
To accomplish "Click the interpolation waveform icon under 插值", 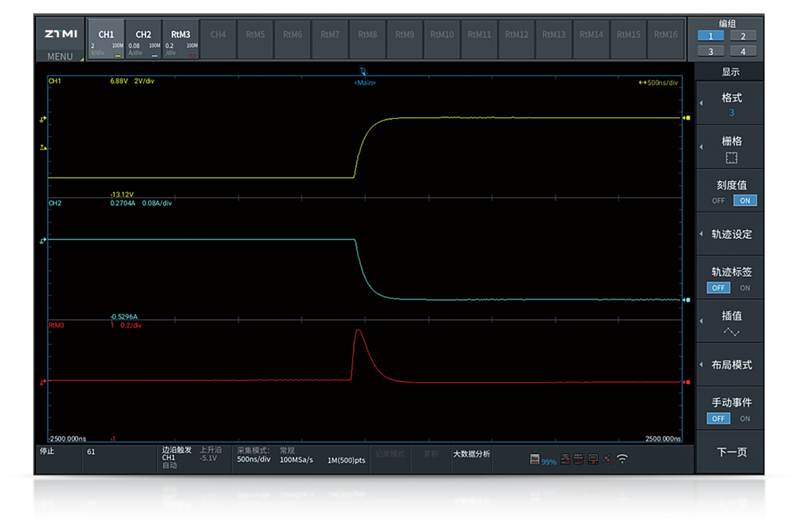I will point(731,332).
